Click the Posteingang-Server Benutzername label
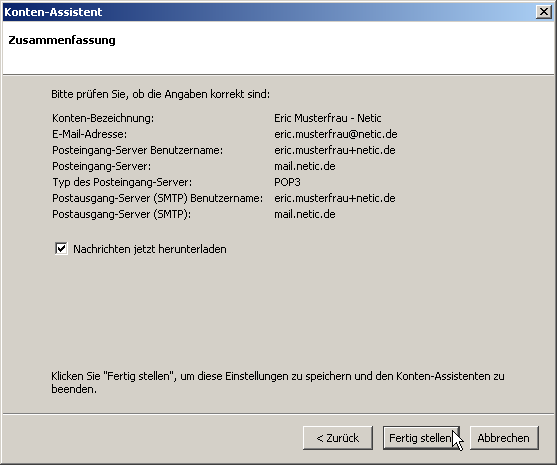Image resolution: width=557 pixels, height=465 pixels. (137, 150)
